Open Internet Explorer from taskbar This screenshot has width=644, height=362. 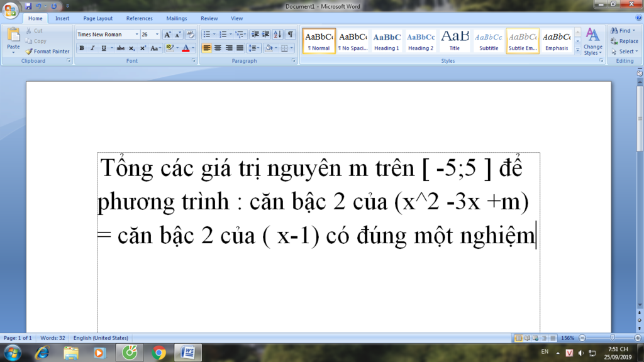pos(42,353)
